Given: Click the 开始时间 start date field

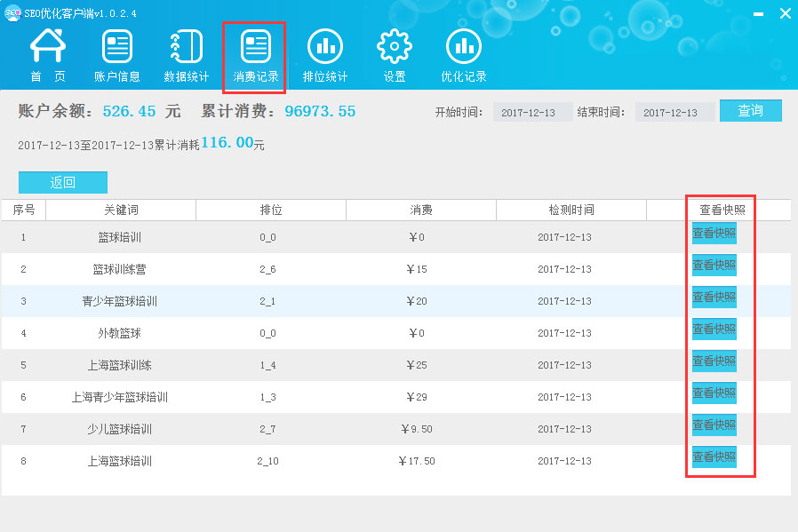Looking at the screenshot, I should tap(532, 113).
